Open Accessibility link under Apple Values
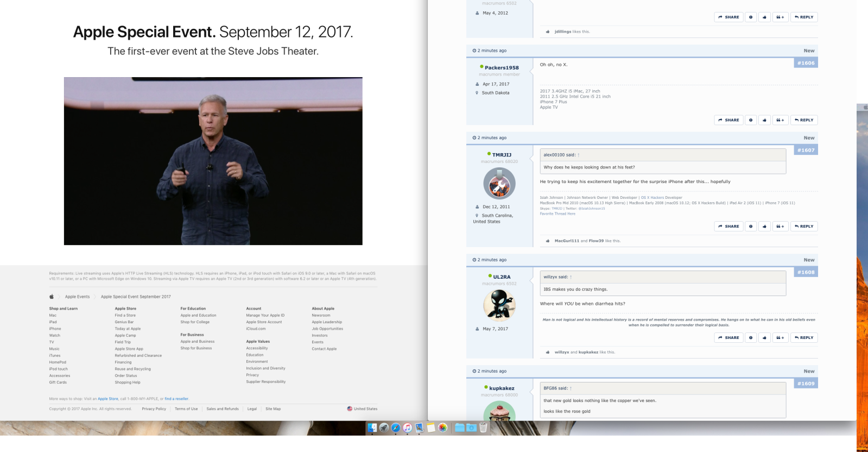 (257, 348)
